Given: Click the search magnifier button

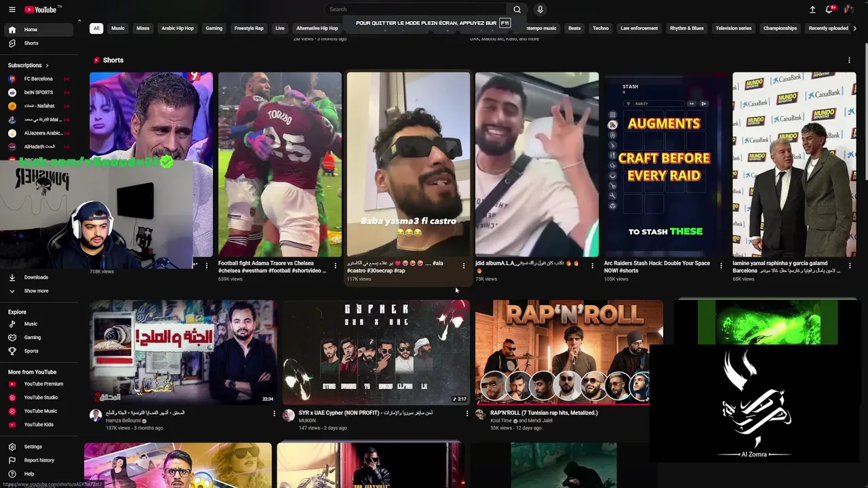Looking at the screenshot, I should pyautogui.click(x=517, y=9).
